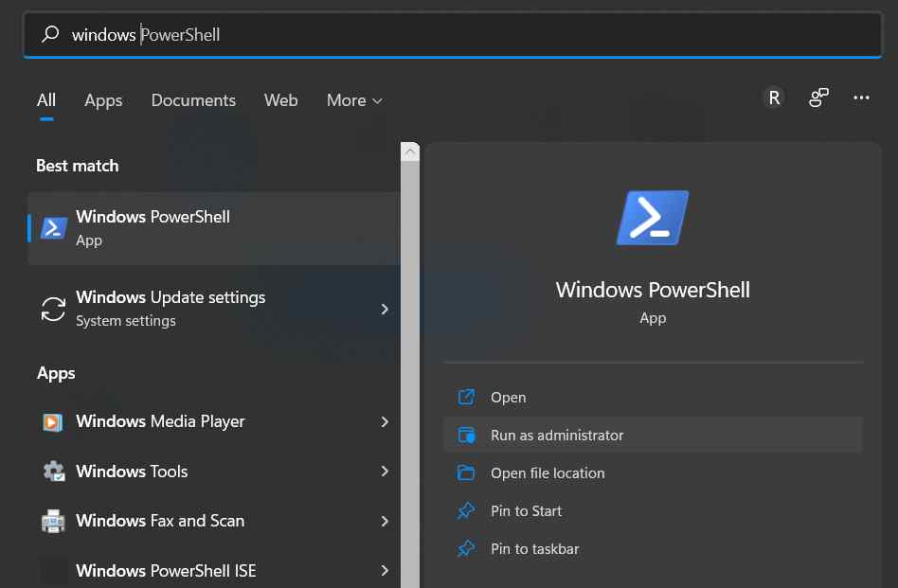This screenshot has height=588, width=898.
Task: Click Open in the details pane
Action: (653, 398)
